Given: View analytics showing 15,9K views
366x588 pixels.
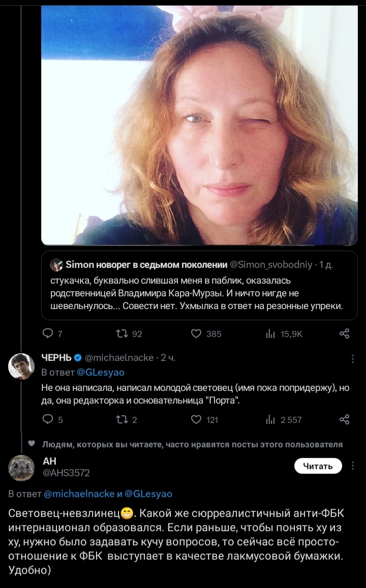Looking at the screenshot, I should 270,333.
